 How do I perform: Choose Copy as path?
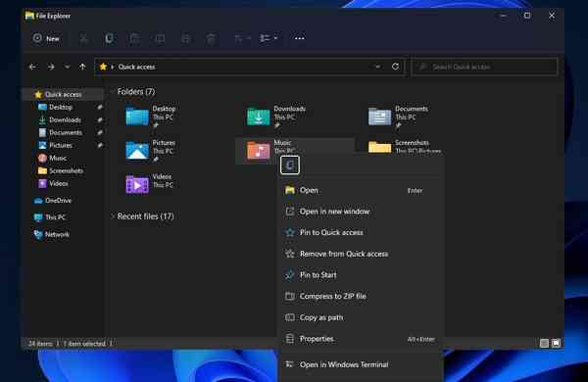click(361, 317)
